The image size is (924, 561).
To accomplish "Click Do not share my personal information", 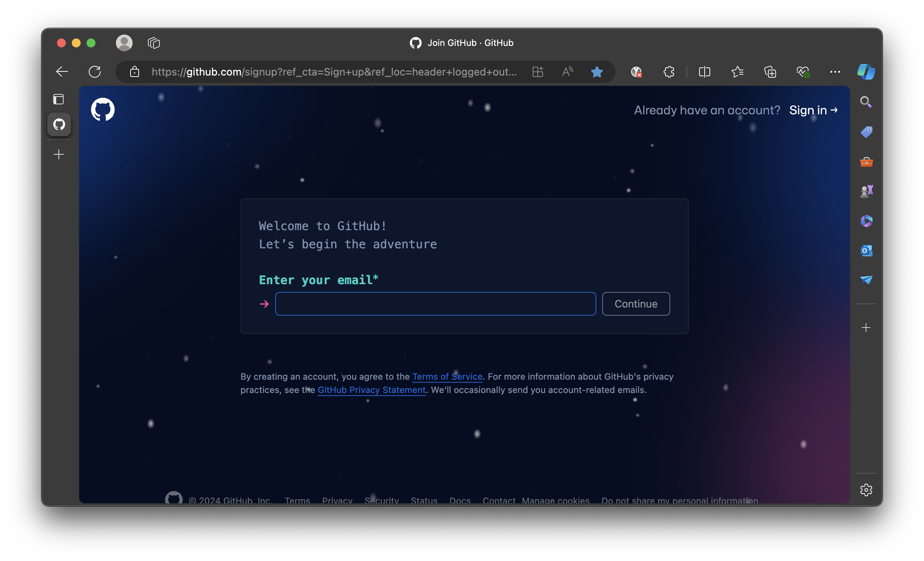I will [679, 500].
